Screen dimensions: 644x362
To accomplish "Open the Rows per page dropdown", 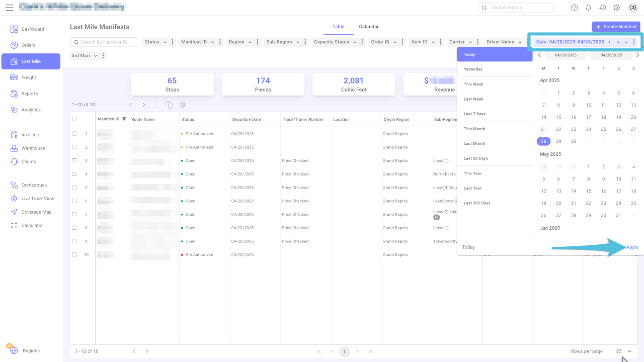I will pos(623,351).
